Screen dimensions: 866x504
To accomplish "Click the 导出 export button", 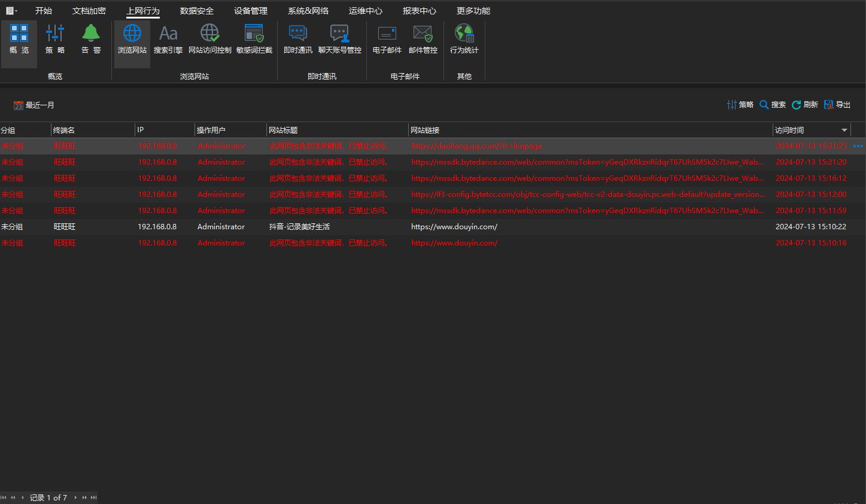I will click(837, 105).
